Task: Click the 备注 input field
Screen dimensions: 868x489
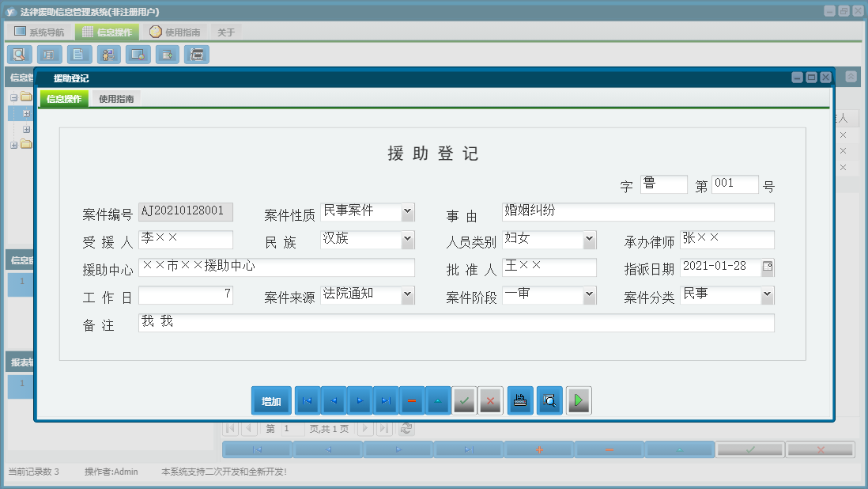Action: pyautogui.click(x=456, y=322)
